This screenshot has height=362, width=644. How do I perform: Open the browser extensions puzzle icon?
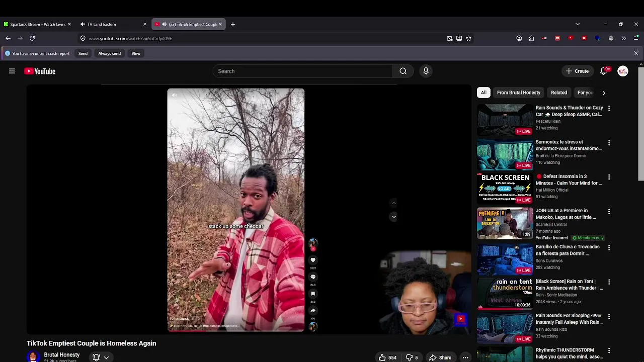531,38
